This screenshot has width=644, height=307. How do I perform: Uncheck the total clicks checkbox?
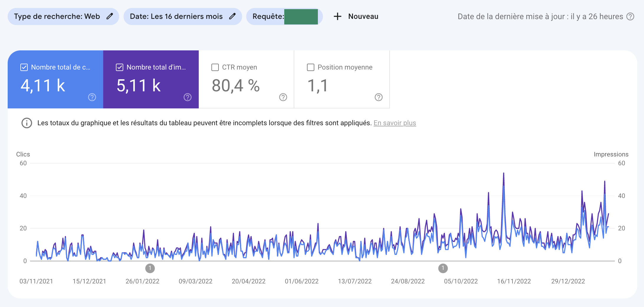point(24,67)
